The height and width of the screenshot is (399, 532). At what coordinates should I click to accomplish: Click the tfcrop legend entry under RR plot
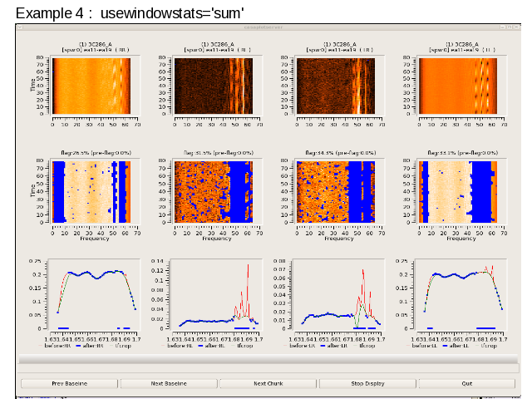click(120, 346)
